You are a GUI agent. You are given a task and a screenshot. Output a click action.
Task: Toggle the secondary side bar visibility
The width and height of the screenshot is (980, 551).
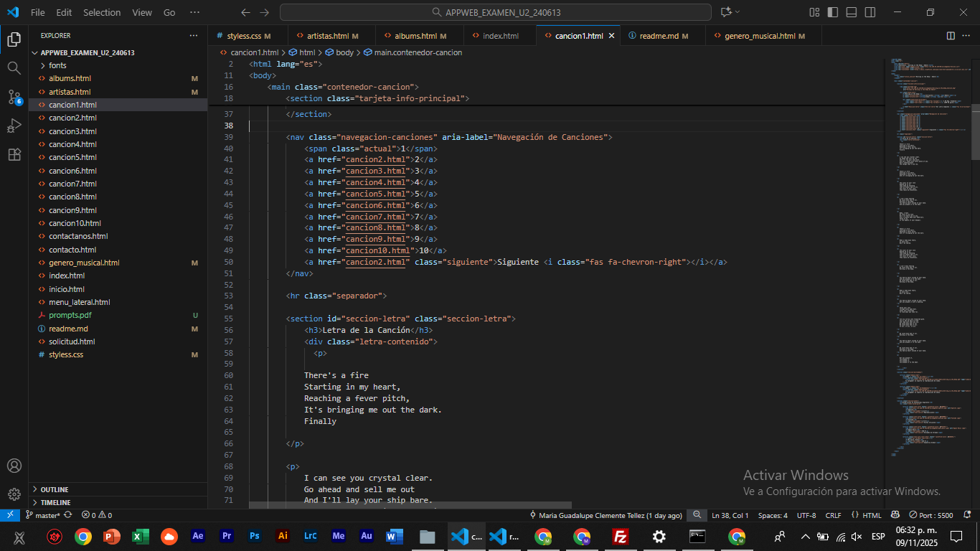click(x=870, y=12)
